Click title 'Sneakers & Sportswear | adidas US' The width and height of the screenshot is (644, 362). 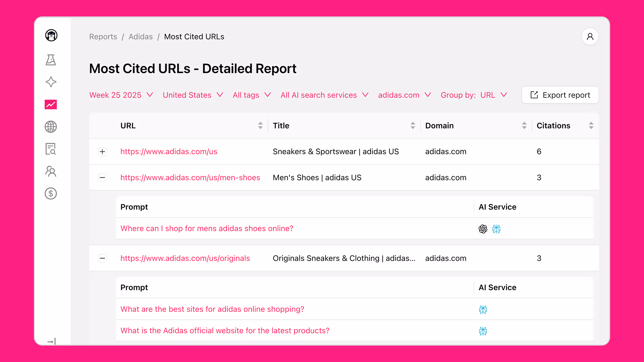pyautogui.click(x=336, y=152)
